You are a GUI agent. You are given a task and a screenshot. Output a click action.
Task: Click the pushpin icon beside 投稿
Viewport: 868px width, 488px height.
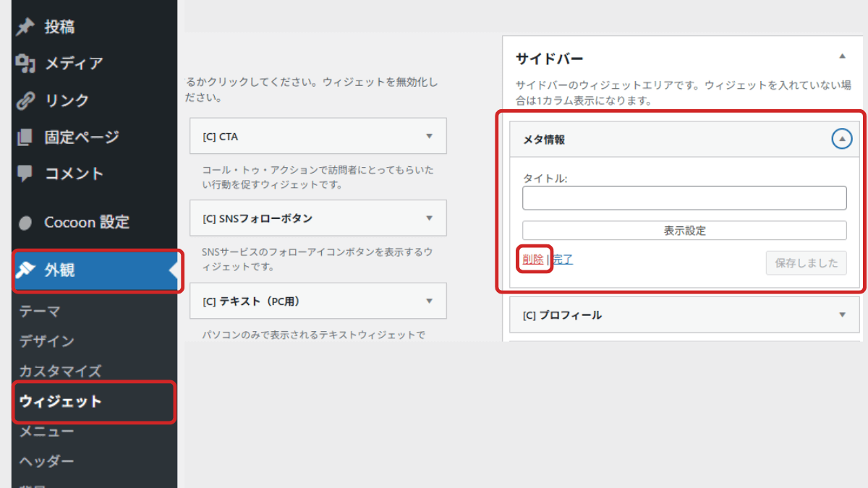tap(25, 27)
